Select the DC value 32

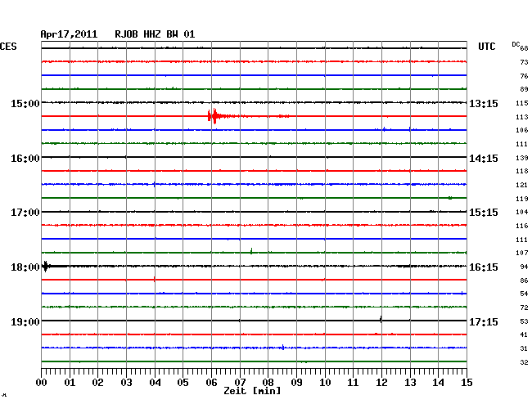tap(524, 362)
